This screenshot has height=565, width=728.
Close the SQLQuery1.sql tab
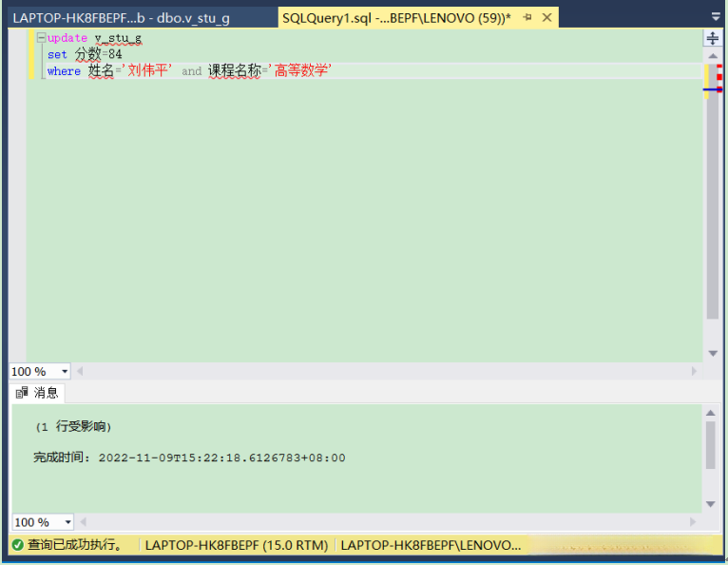(546, 18)
